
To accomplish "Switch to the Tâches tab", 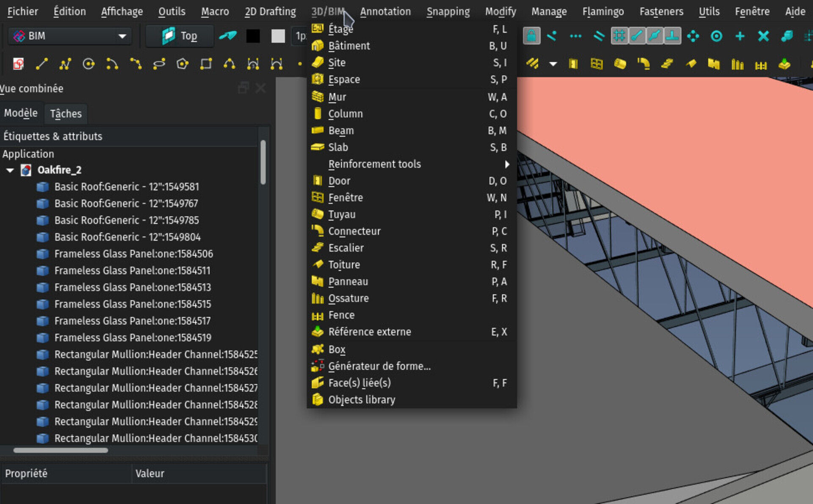I will [x=66, y=113].
